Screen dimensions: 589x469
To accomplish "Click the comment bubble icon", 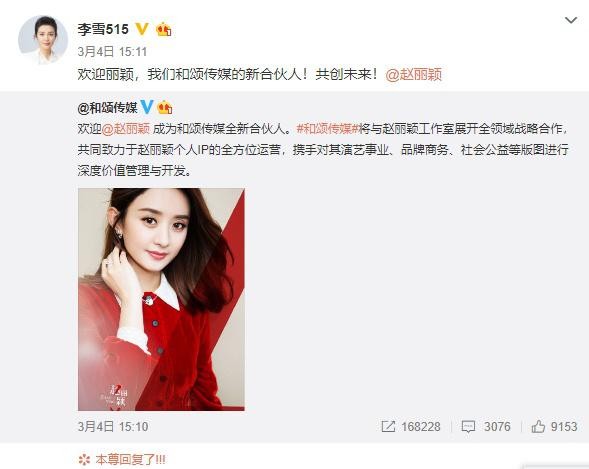I will (468, 427).
